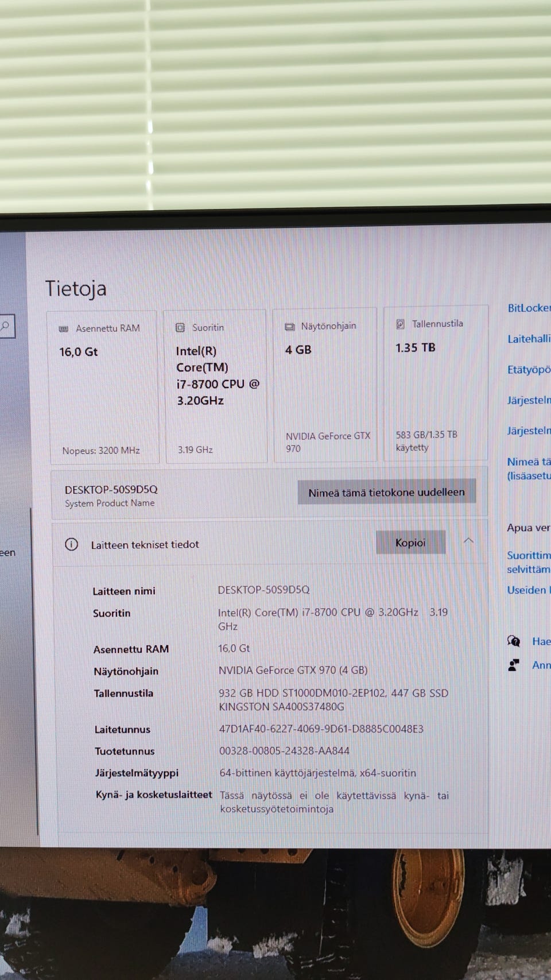Open the BitLocker link
Viewport: 551px width, 980px height.
click(x=529, y=308)
